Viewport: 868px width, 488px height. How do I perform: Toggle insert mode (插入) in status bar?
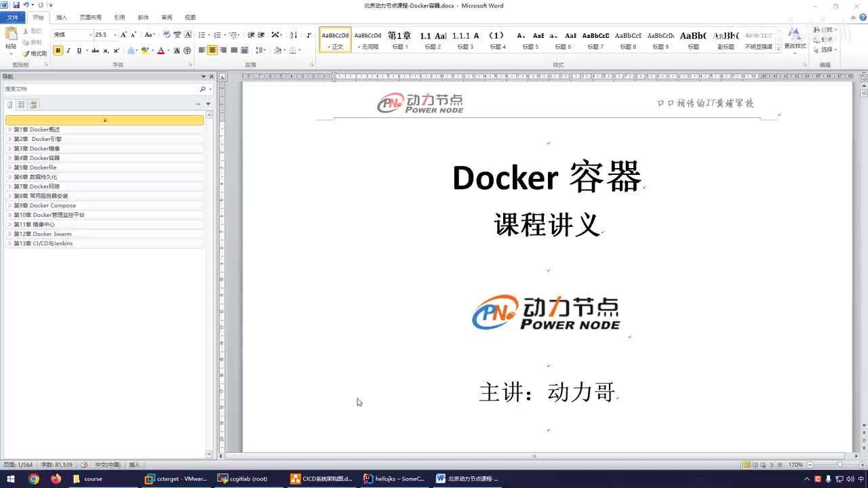tap(134, 465)
